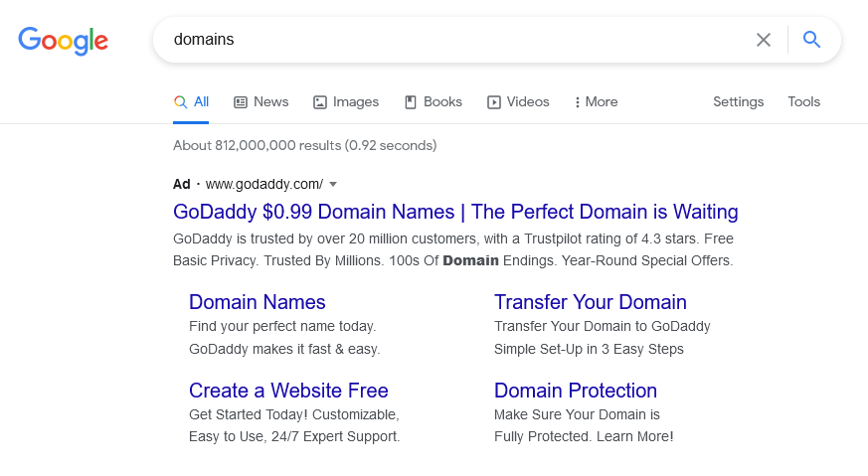Open the Domain Protection sitelink
Image resolution: width=868 pixels, height=476 pixels.
pos(576,391)
